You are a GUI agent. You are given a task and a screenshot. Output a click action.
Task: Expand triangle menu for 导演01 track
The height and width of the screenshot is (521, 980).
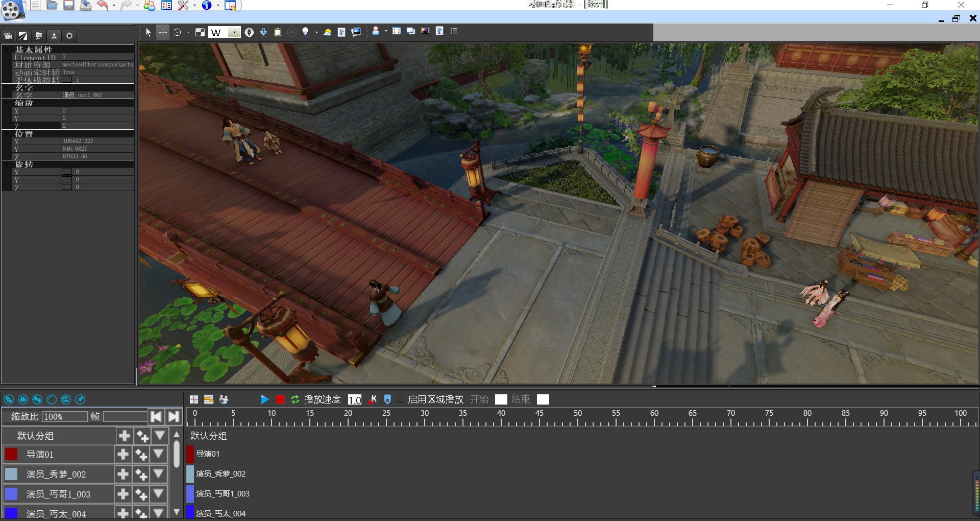click(x=159, y=454)
